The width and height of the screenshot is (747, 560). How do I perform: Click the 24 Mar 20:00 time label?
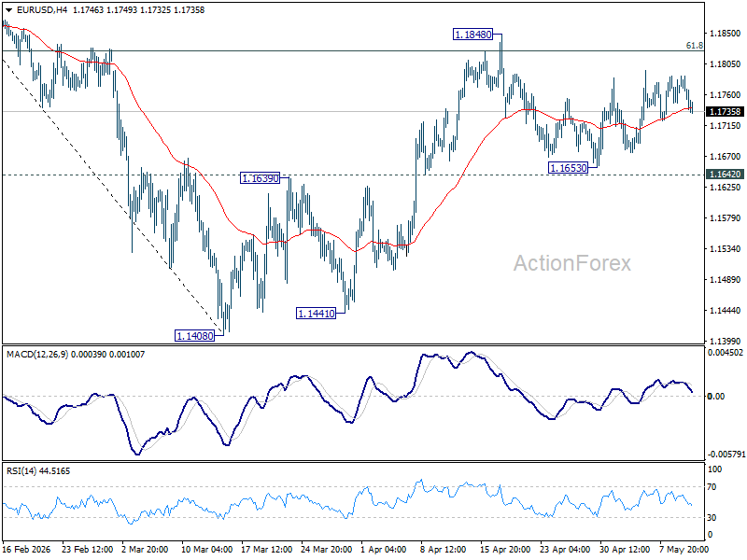326,549
